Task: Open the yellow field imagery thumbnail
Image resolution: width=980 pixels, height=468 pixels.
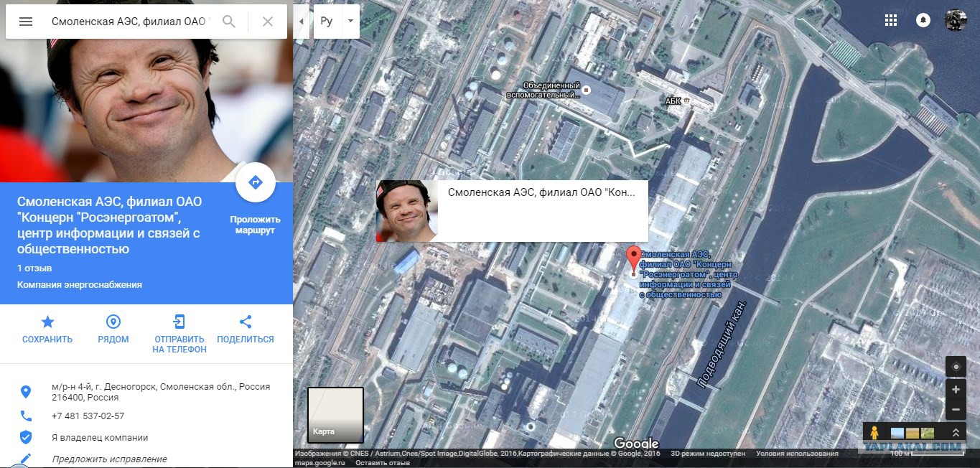Action: tap(913, 433)
